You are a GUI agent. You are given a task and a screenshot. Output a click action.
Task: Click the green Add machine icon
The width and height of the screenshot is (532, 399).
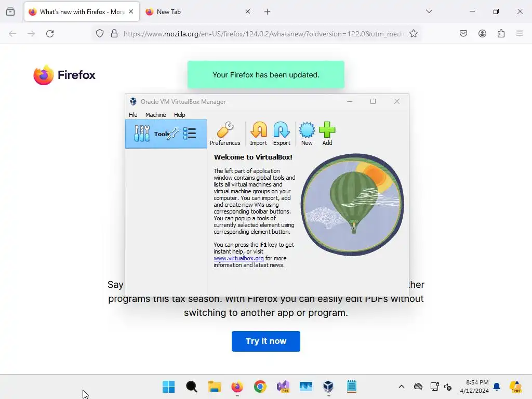(327, 134)
